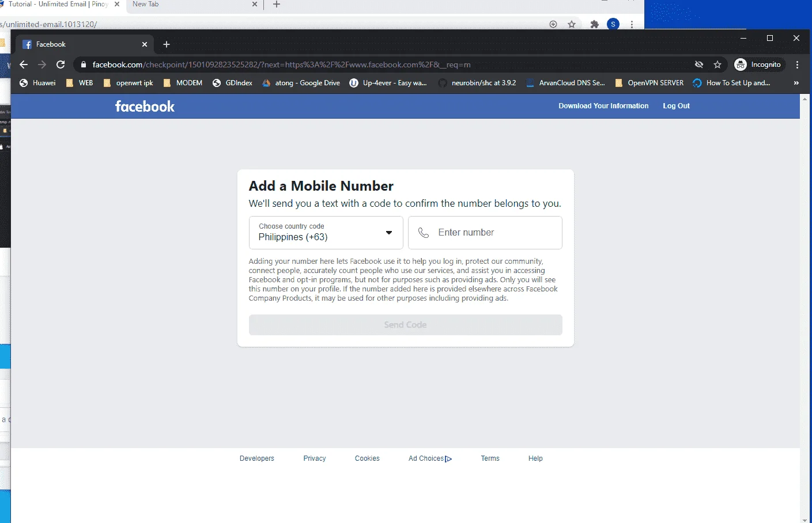Close the Facebook tab
This screenshot has height=523, width=812.
coord(145,44)
